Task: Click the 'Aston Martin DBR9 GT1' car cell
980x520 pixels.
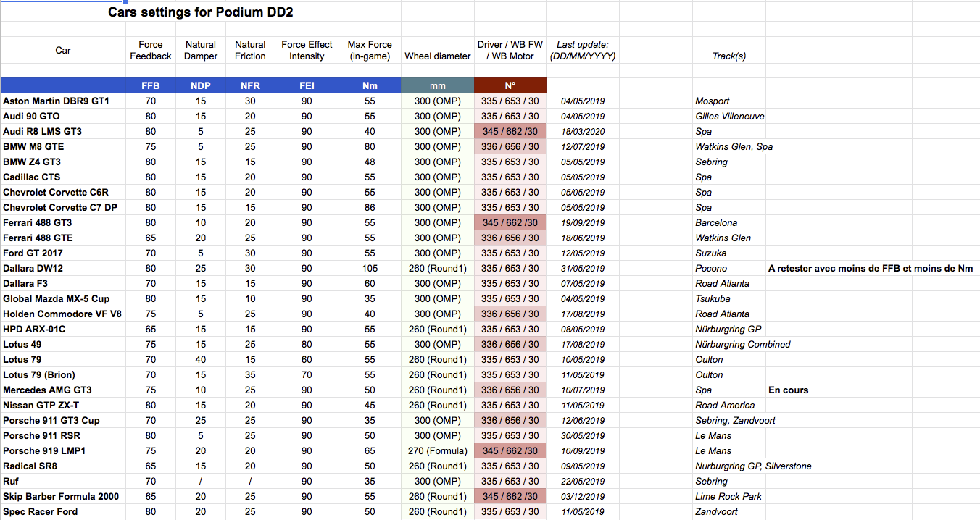Action: click(x=63, y=101)
